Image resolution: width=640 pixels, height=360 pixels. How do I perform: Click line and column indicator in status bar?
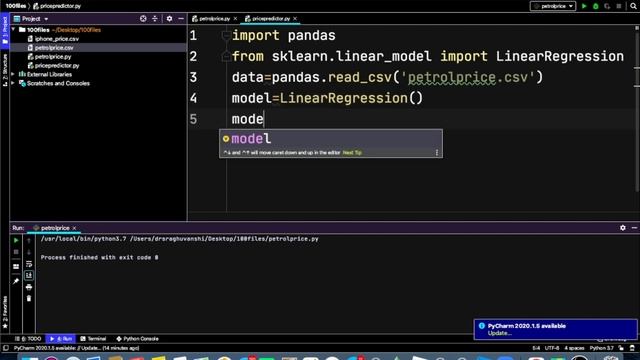[x=536, y=348]
